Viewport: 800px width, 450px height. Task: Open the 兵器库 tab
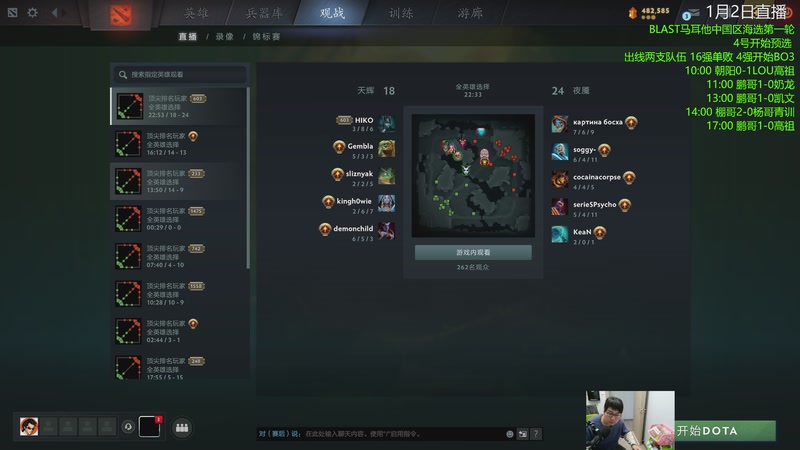(264, 13)
